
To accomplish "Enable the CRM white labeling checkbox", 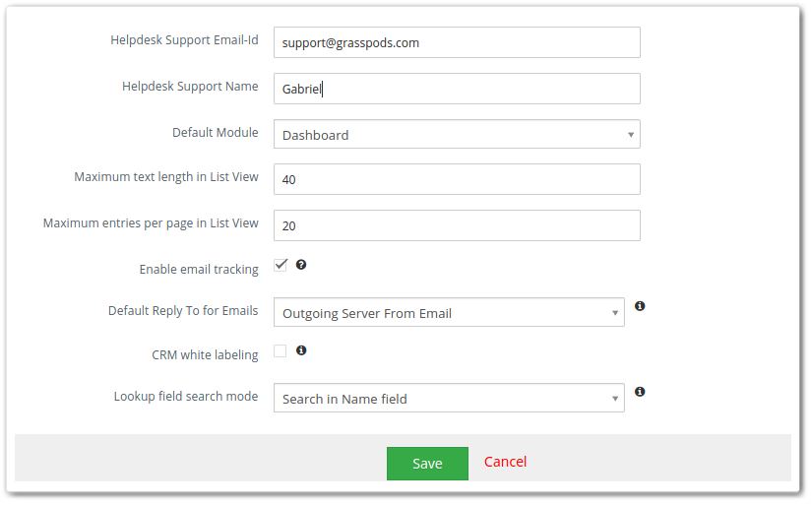I will [x=281, y=350].
